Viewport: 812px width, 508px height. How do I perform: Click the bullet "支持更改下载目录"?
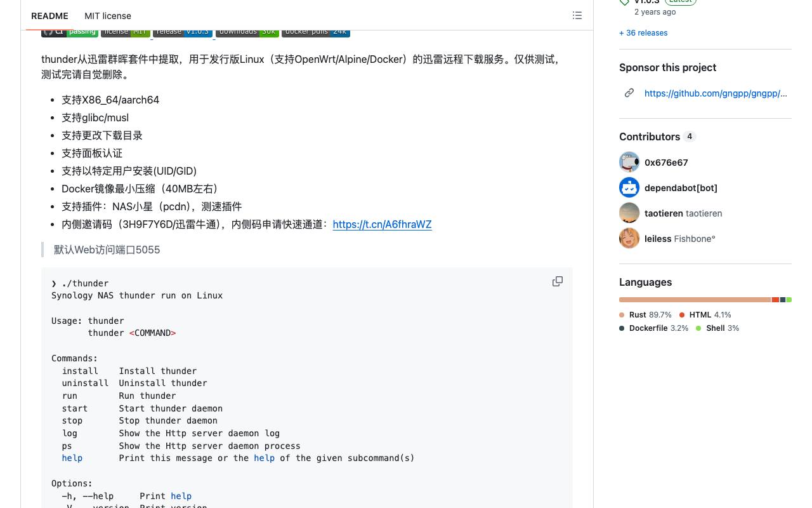[102, 135]
